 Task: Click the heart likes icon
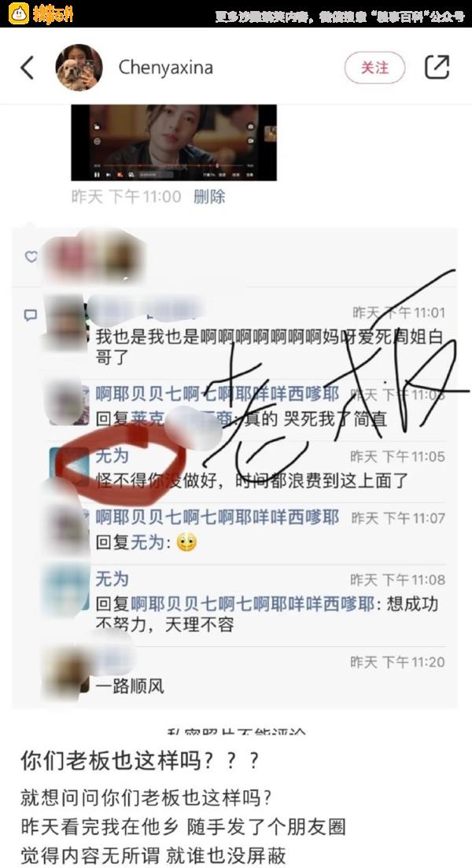pyautogui.click(x=31, y=257)
